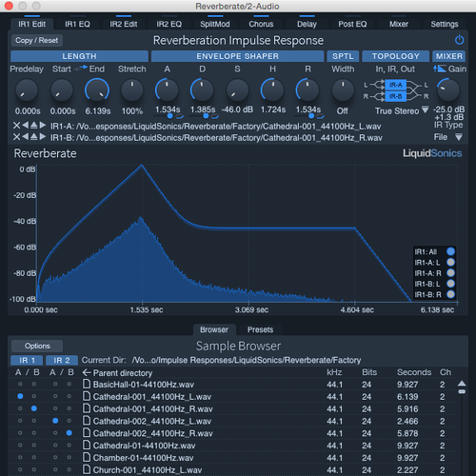Viewport: 476px width, 476px height.
Task: Toggle IR1-B: R display in graph legend
Action: [450, 294]
